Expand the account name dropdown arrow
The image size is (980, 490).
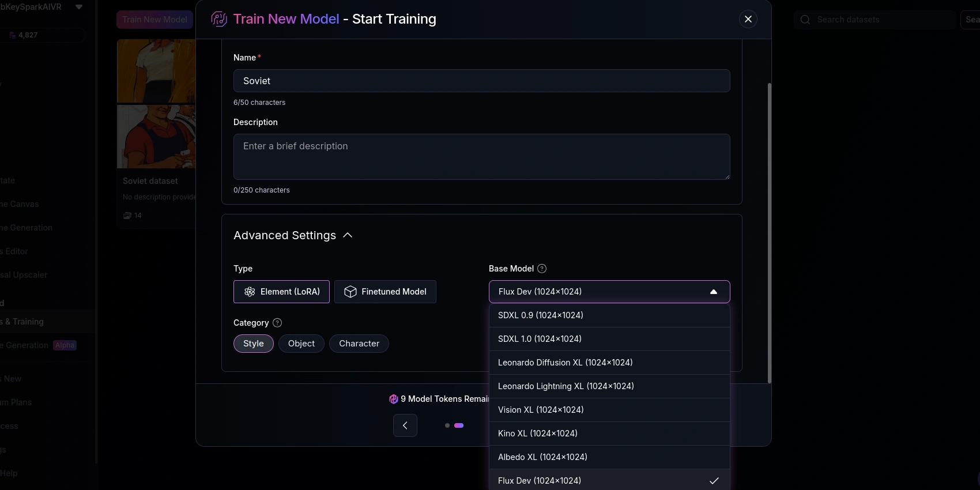point(79,7)
